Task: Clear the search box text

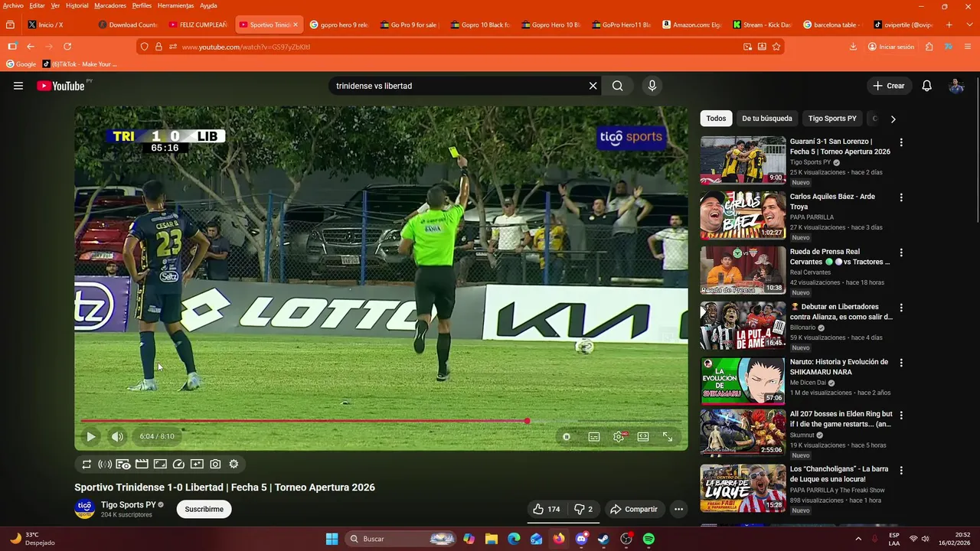Action: 593,86
